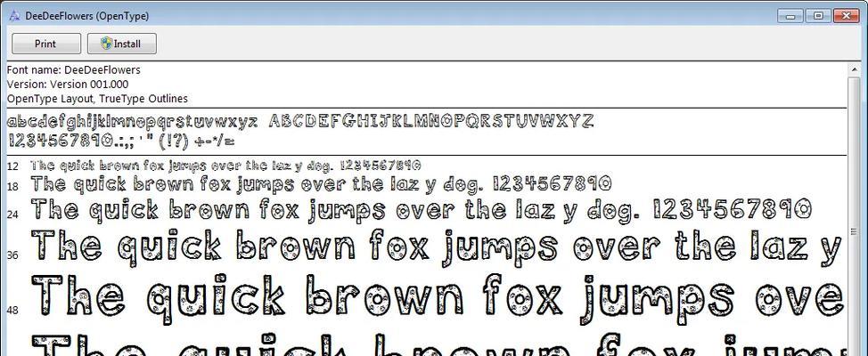This screenshot has width=868, height=356.
Task: Click the 12-point quick brown fox sample
Action: [225, 166]
